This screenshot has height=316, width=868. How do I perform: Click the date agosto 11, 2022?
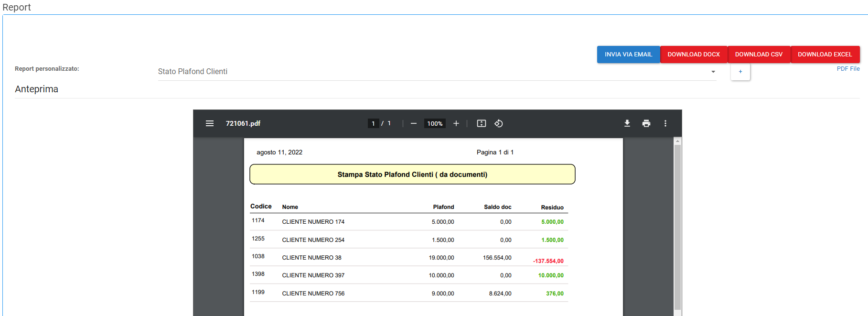click(279, 153)
